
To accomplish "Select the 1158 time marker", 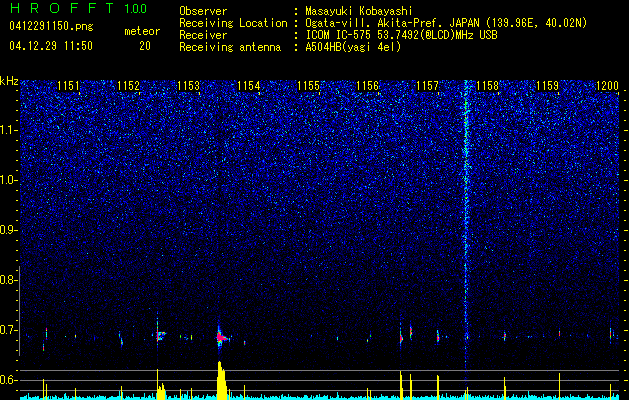I will coord(487,86).
